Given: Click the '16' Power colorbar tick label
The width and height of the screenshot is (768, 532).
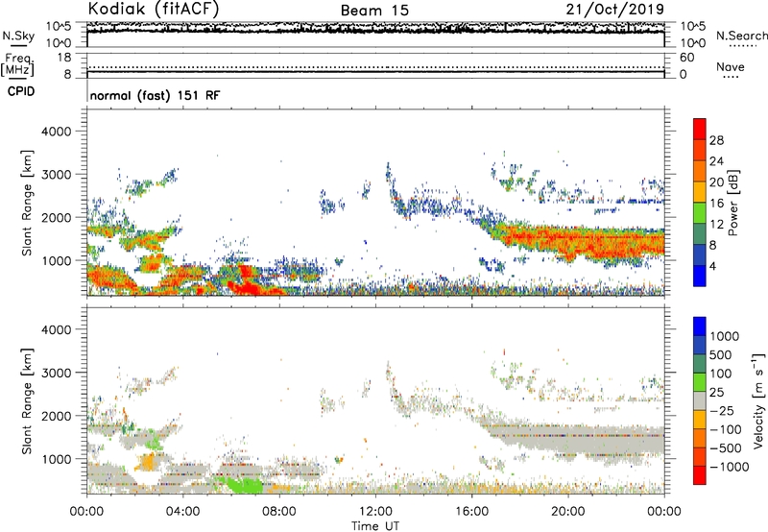Looking at the screenshot, I should pyautogui.click(x=716, y=204).
